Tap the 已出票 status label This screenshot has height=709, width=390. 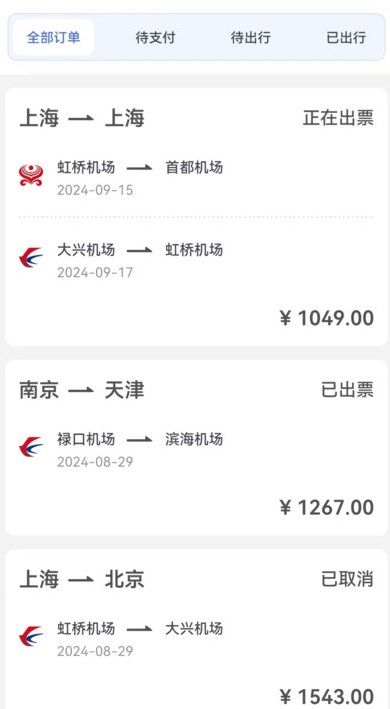tap(347, 389)
